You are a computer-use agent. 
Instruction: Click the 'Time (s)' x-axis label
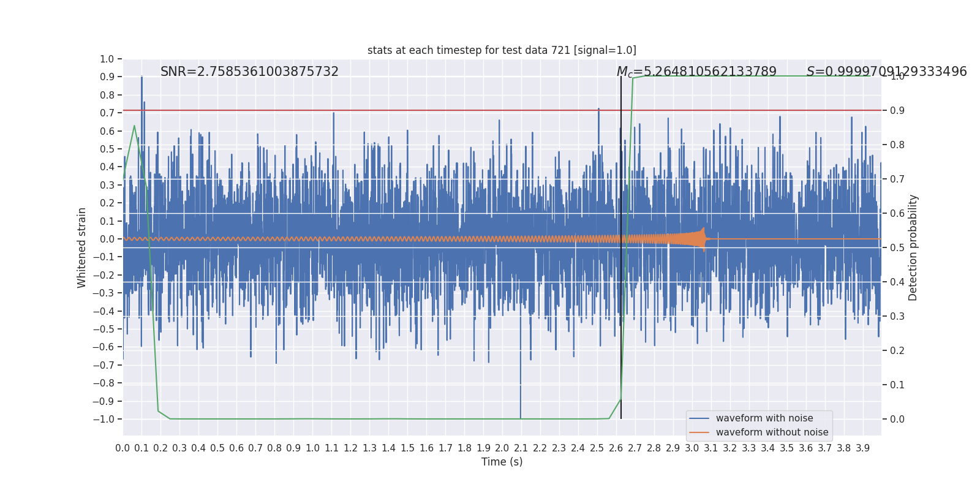pyautogui.click(x=502, y=462)
